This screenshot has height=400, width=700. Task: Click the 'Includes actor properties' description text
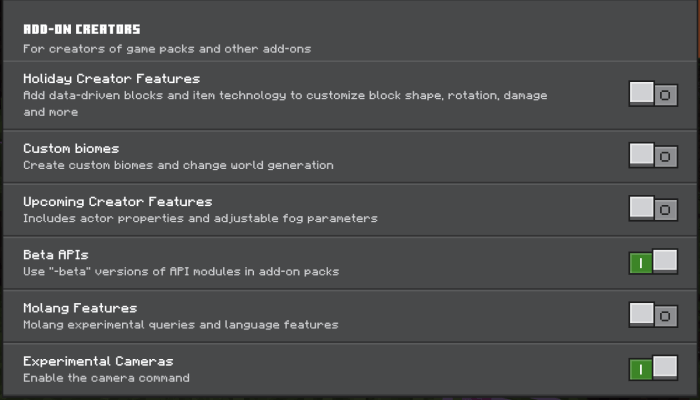200,218
